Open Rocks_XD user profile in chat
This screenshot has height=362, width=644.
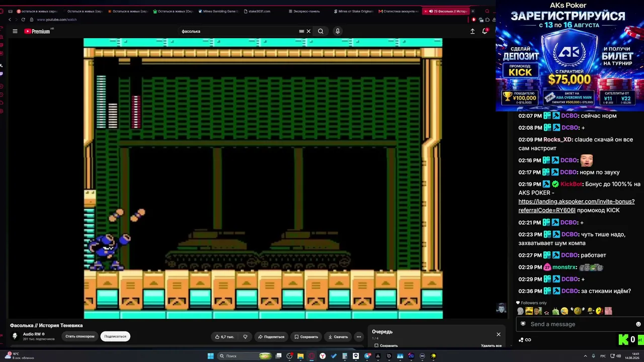pyautogui.click(x=557, y=140)
